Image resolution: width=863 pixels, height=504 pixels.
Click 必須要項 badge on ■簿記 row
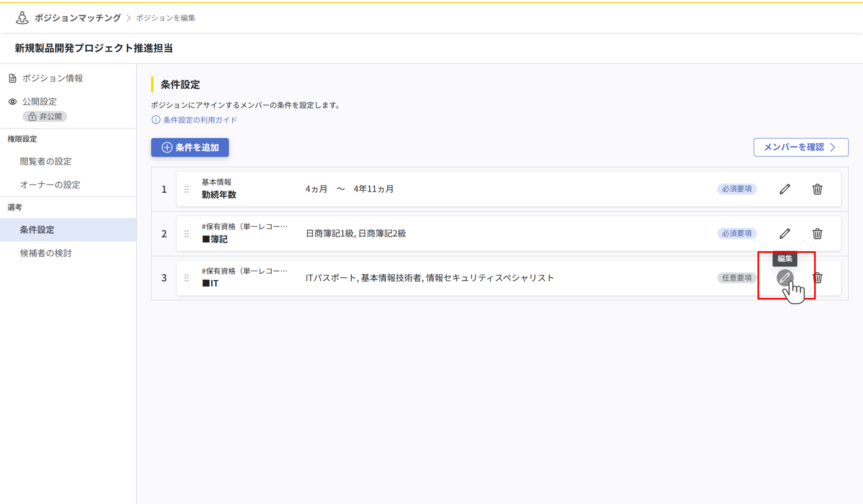[737, 234]
